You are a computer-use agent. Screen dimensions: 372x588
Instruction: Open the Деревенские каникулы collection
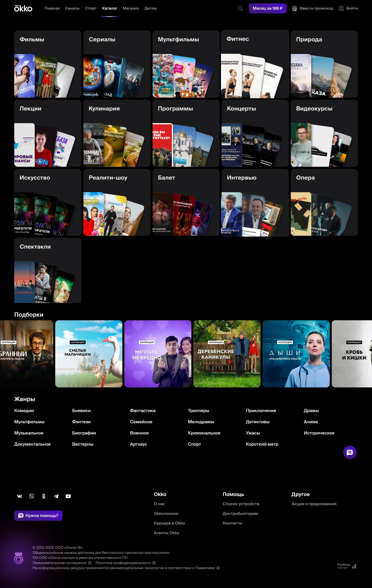227,354
